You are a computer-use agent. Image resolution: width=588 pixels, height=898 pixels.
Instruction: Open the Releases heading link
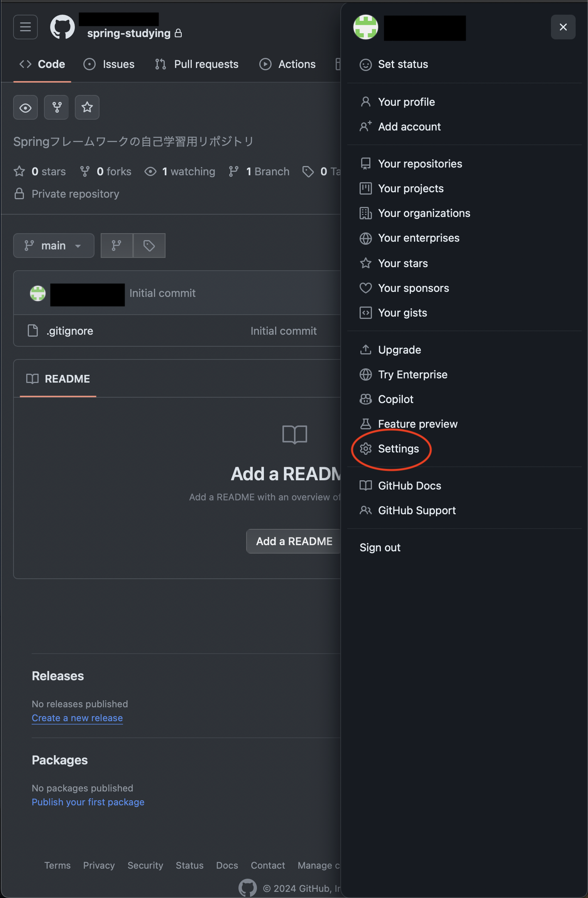click(x=58, y=676)
